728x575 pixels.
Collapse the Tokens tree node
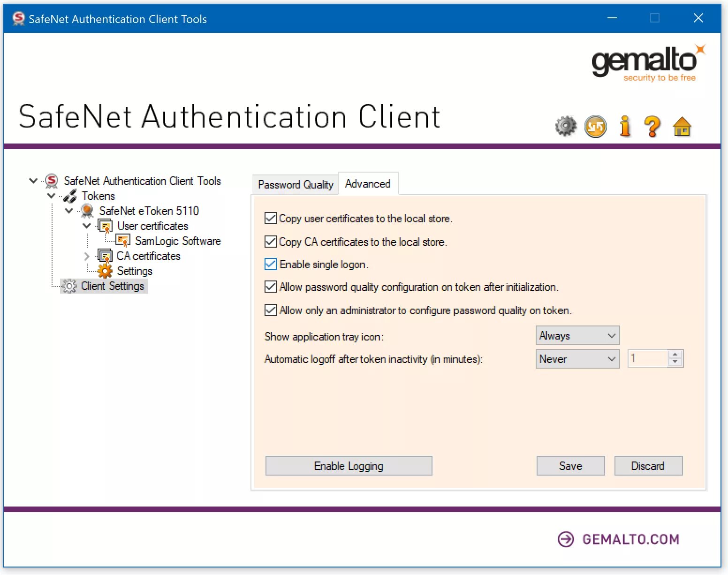pos(51,196)
